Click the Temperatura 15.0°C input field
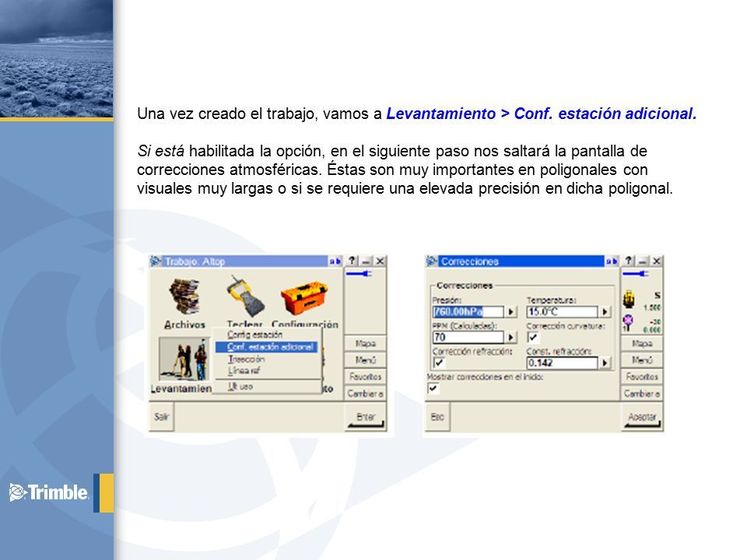 tap(562, 312)
